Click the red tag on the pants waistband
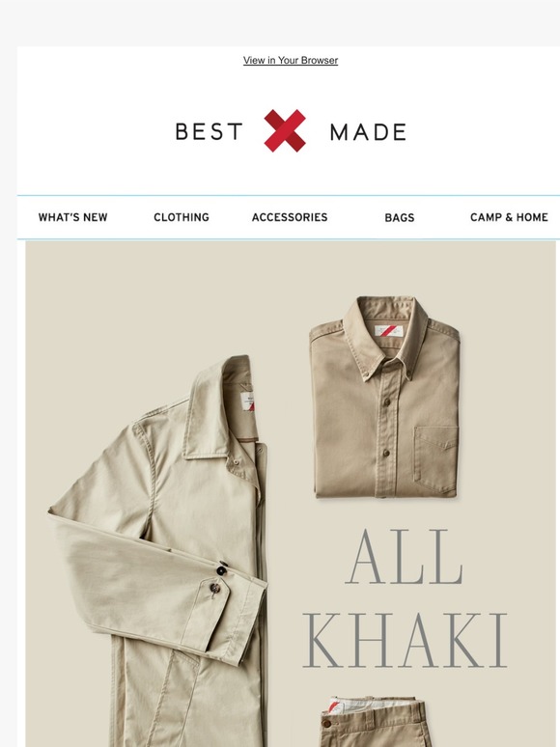This screenshot has height=747, width=560. [335, 706]
